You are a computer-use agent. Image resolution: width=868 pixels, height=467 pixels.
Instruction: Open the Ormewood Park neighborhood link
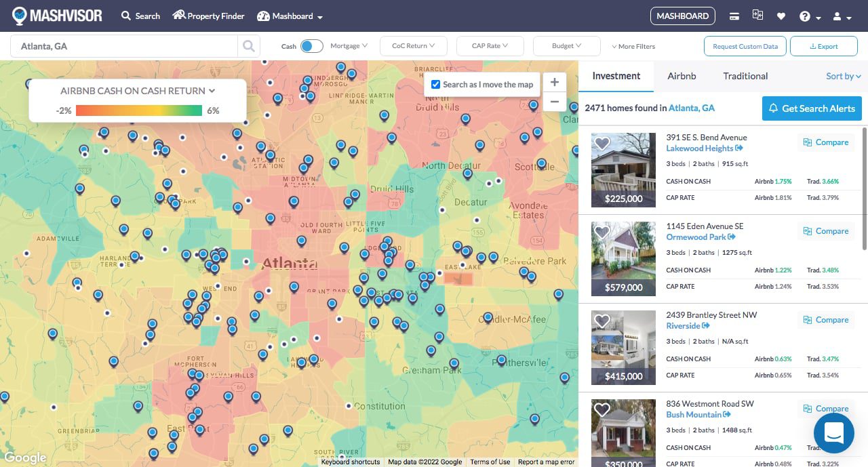click(697, 237)
